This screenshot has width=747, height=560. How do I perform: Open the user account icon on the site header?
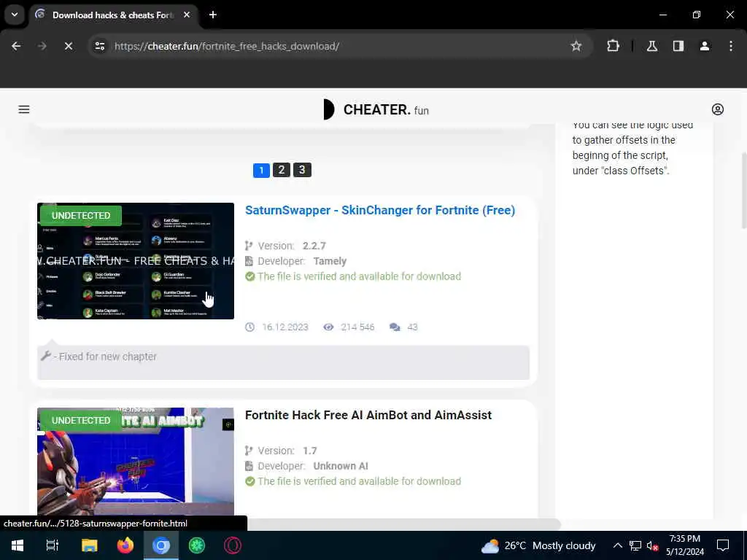[718, 109]
